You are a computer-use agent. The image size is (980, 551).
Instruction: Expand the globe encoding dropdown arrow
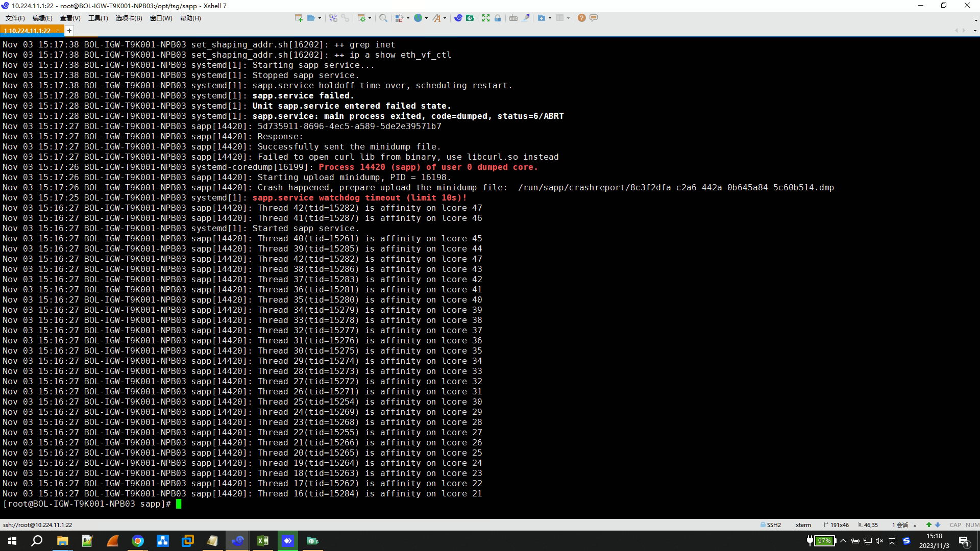426,18
